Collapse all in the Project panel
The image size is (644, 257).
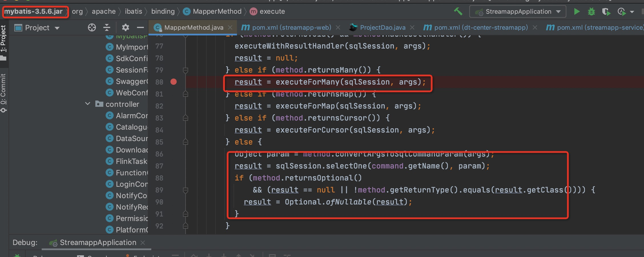[107, 27]
